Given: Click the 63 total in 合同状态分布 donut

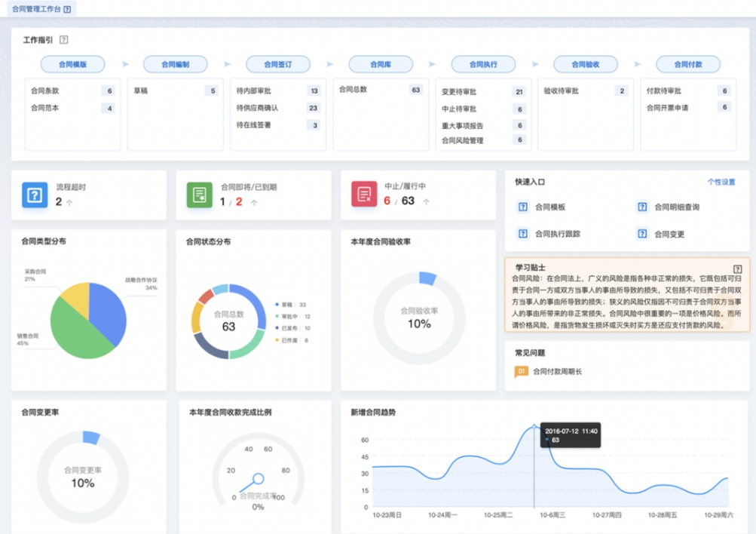Looking at the screenshot, I should point(228,327).
